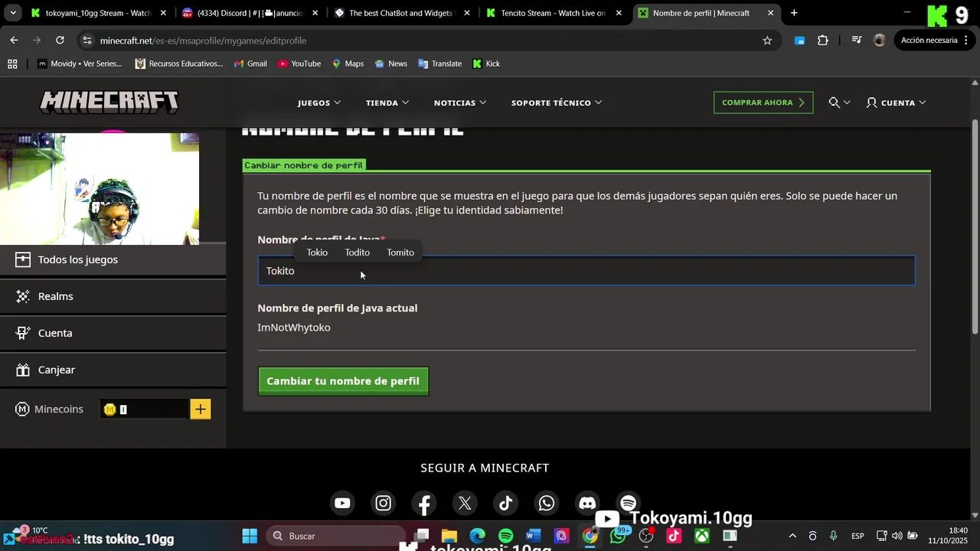Click the COMPRAR AHORA button

tap(763, 103)
